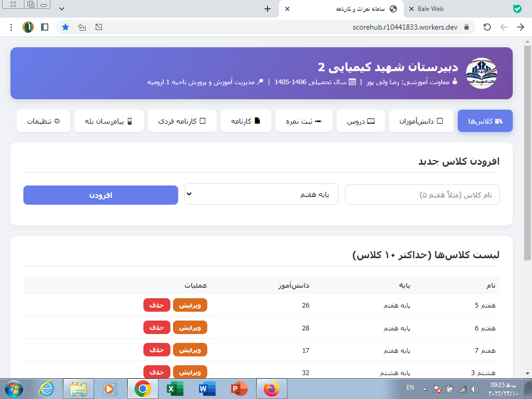Click the taskbar clock showing 09:15
Screen dimensions: 532x399
503,389
